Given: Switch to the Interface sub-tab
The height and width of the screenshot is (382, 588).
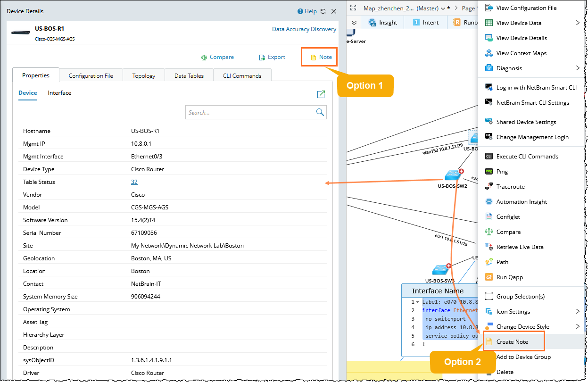Looking at the screenshot, I should pos(59,93).
